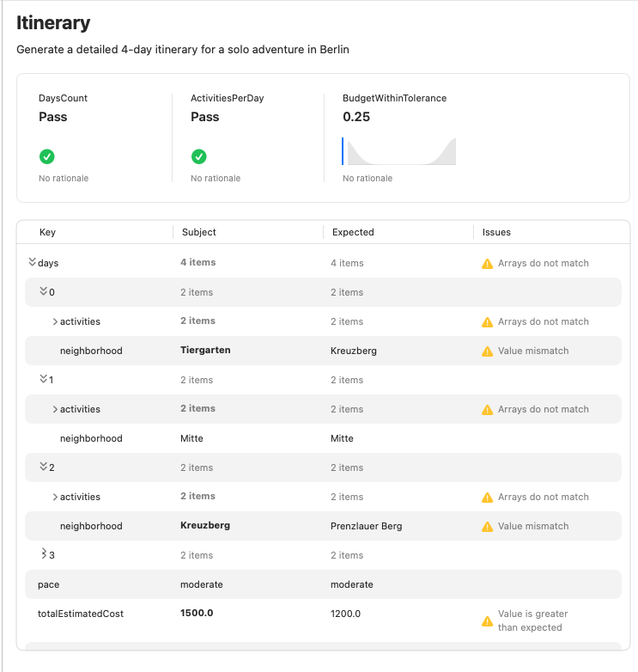Viewport: 638px width, 672px height.
Task: Click the ActivitiesPerDay metric label
Action: (227, 98)
